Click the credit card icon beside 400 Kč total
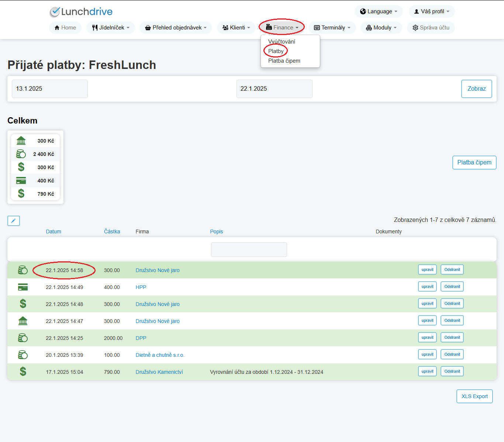504x442 pixels. click(21, 181)
